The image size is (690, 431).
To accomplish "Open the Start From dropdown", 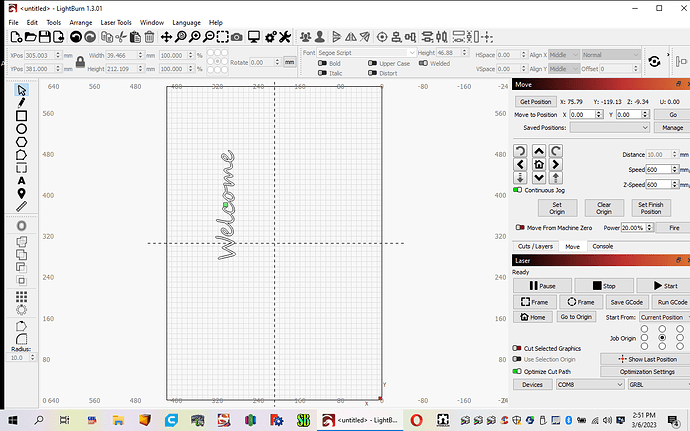I will (x=664, y=317).
